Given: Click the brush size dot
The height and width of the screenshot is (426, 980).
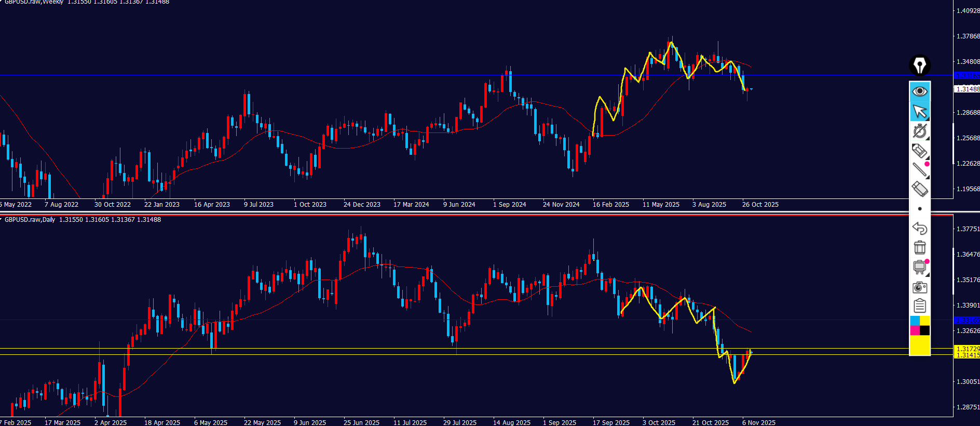Looking at the screenshot, I should pos(920,209).
